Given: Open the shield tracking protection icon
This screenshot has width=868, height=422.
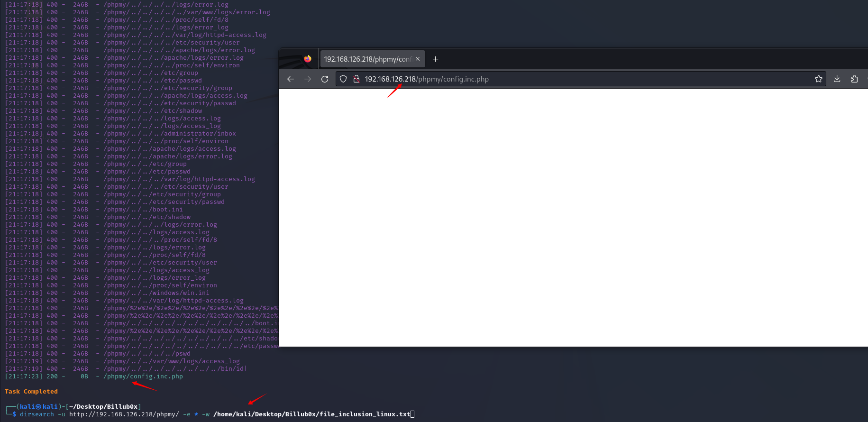Looking at the screenshot, I should 343,79.
